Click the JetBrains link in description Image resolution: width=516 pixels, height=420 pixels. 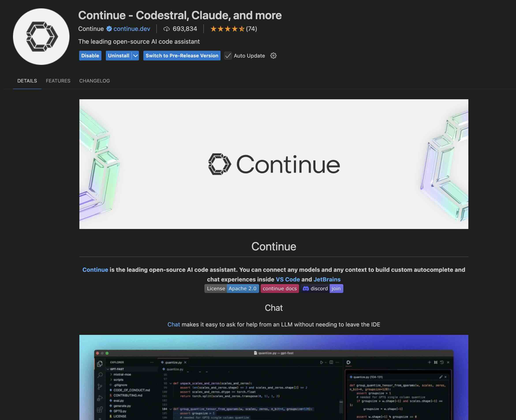click(327, 279)
